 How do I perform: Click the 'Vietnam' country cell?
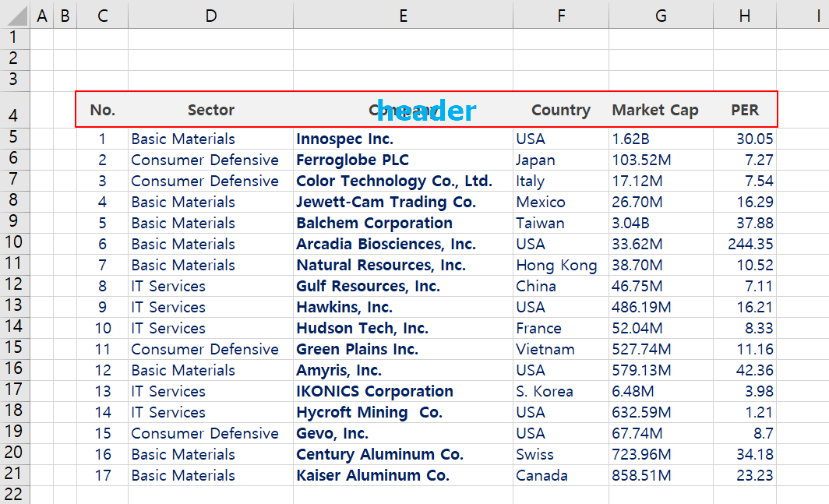[x=560, y=349]
